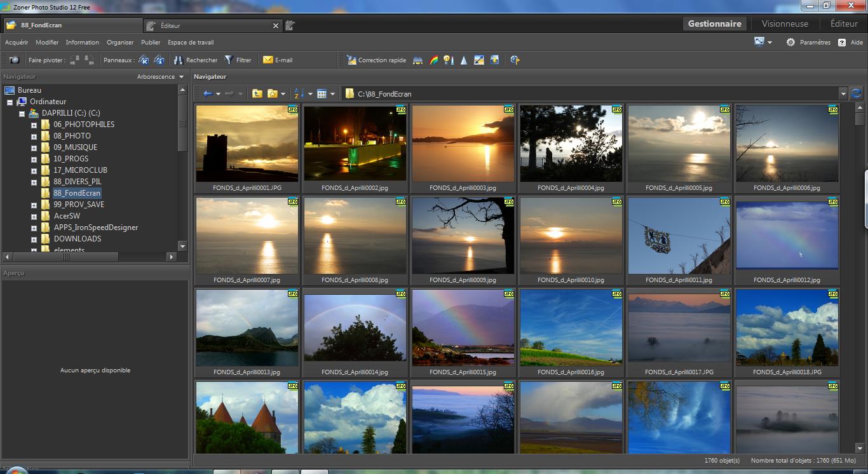Select thumbnail FONDS_d_Aprilli0015.jpg
The width and height of the screenshot is (868, 474).
pyautogui.click(x=463, y=329)
